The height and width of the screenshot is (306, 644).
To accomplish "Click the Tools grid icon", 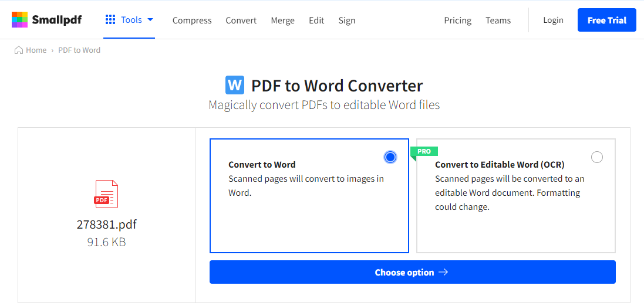I will (110, 20).
